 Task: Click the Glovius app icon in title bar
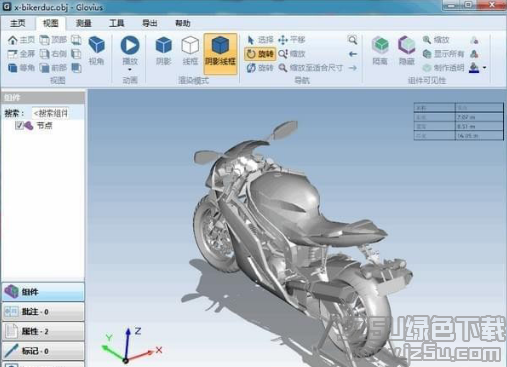pyautogui.click(x=7, y=6)
